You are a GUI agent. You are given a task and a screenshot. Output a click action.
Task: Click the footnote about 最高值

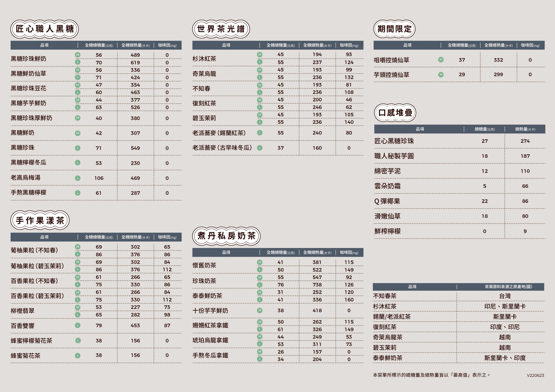432,375
